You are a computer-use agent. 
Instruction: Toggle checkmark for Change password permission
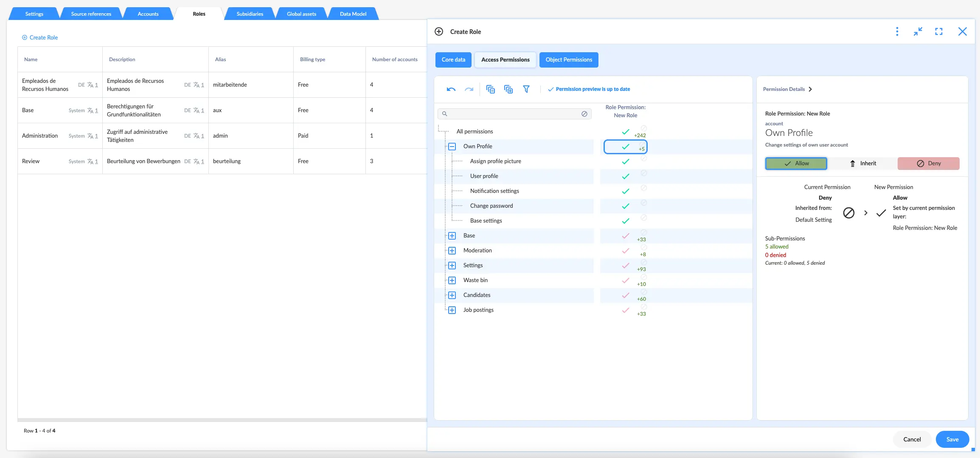point(625,206)
